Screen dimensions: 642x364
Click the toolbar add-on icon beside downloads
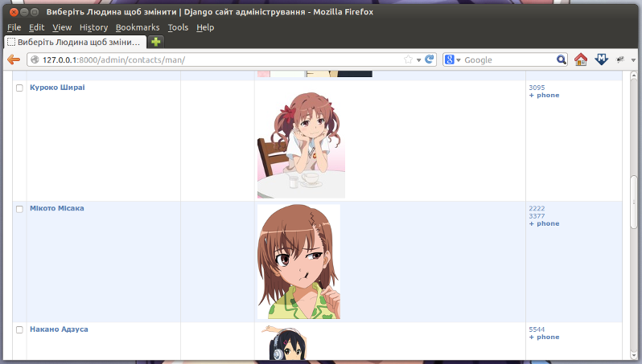pyautogui.click(x=620, y=59)
